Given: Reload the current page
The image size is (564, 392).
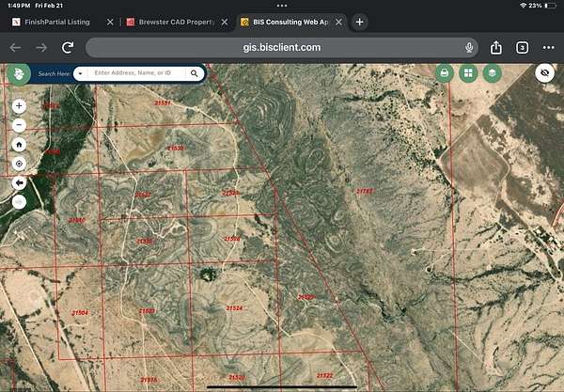Looking at the screenshot, I should pos(68,47).
